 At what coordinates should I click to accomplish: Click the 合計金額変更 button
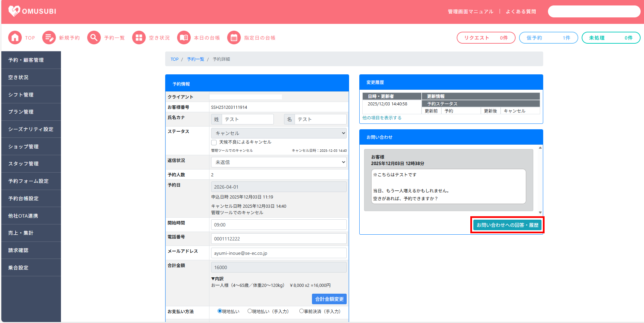[x=329, y=299]
